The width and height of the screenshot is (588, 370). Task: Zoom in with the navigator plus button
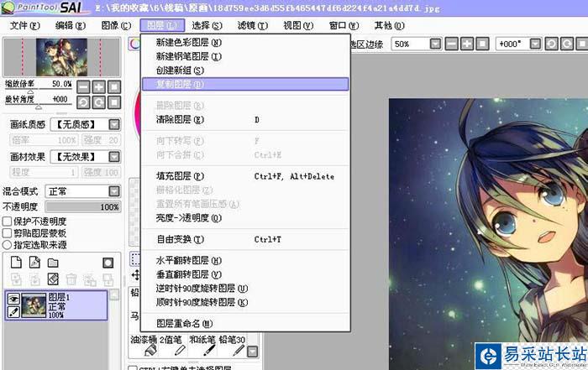(98, 87)
